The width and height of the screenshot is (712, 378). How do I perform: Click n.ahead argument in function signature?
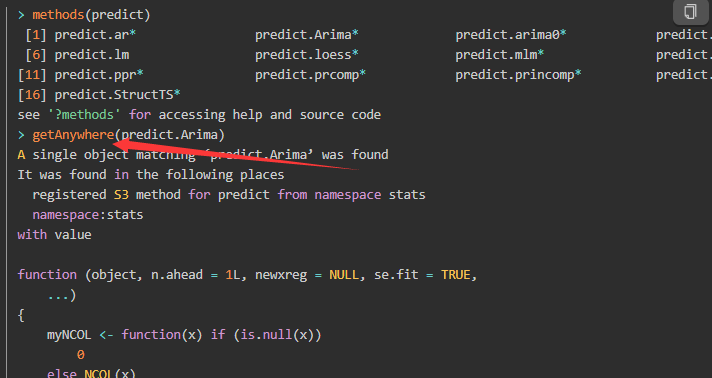[x=177, y=275]
